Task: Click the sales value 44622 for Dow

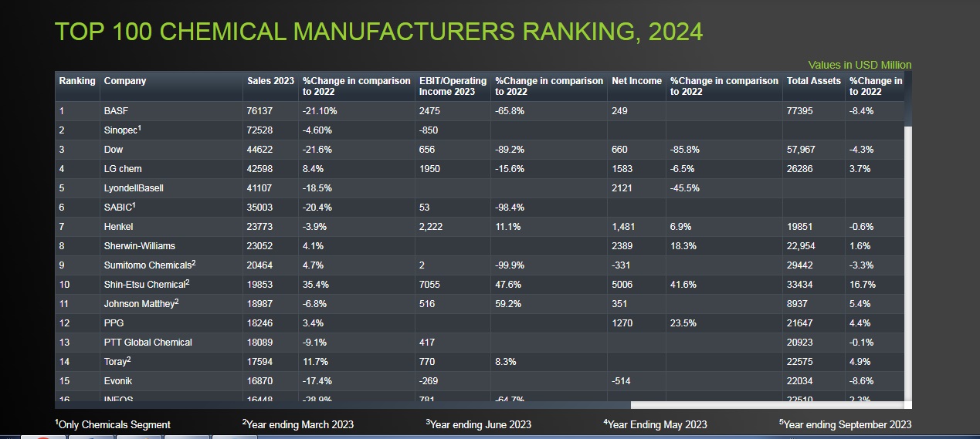Action: [x=260, y=150]
